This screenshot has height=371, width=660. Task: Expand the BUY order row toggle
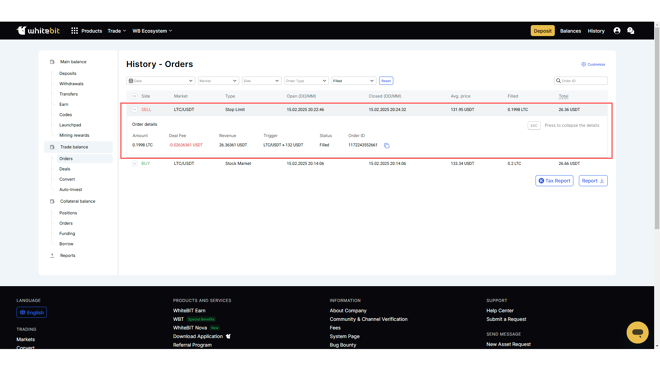(135, 163)
